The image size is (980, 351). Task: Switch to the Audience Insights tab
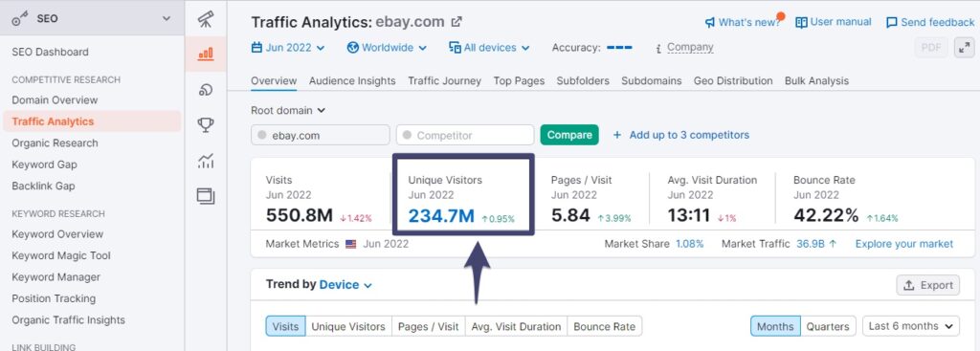click(352, 81)
